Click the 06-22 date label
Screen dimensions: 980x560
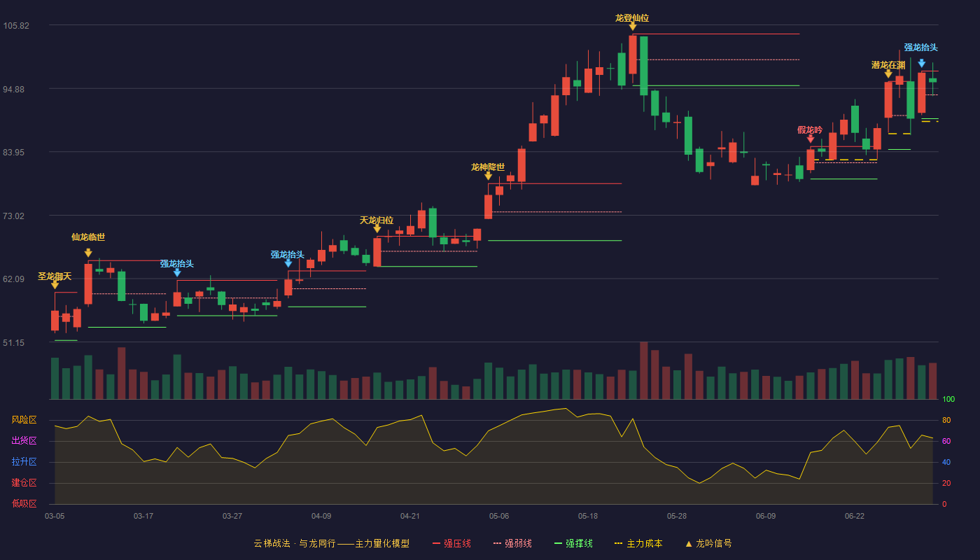tap(855, 516)
